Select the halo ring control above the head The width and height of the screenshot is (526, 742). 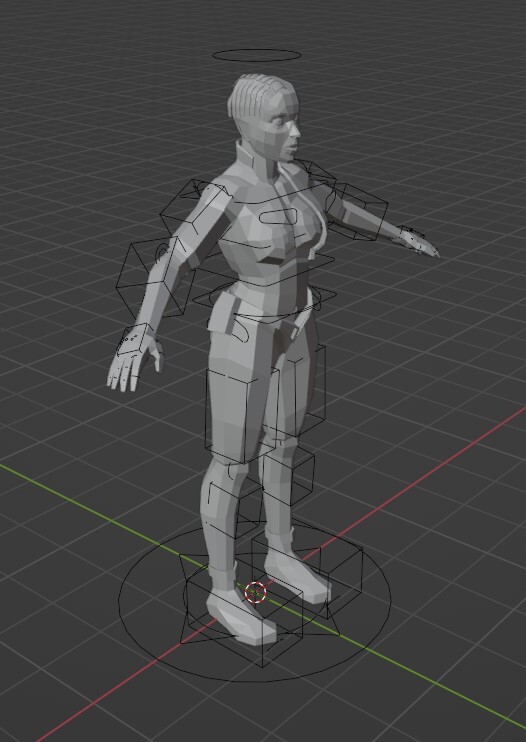(x=257, y=55)
